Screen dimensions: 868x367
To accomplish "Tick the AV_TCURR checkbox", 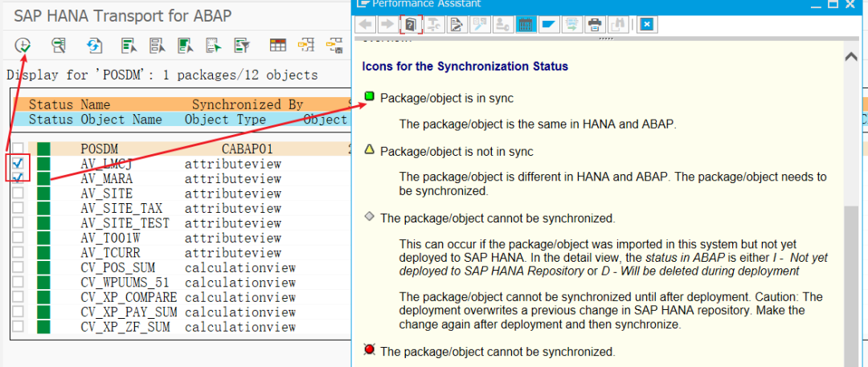I will pyautogui.click(x=18, y=252).
